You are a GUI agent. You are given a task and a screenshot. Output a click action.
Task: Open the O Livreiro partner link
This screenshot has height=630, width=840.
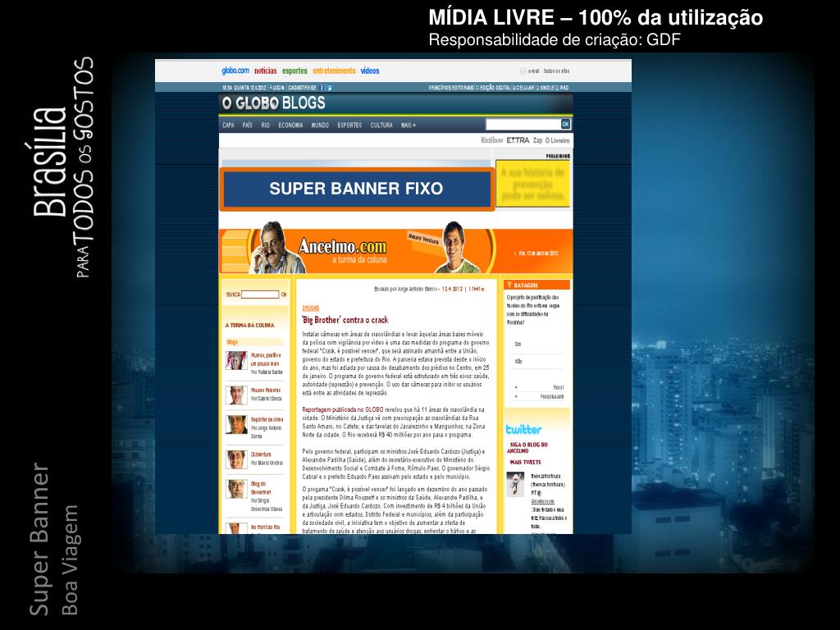pyautogui.click(x=557, y=140)
